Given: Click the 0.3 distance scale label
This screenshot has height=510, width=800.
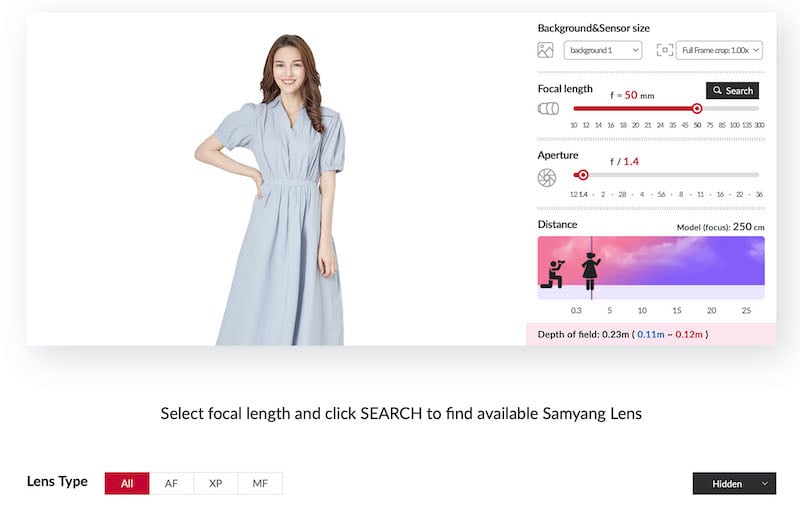Looking at the screenshot, I should coord(576,310).
